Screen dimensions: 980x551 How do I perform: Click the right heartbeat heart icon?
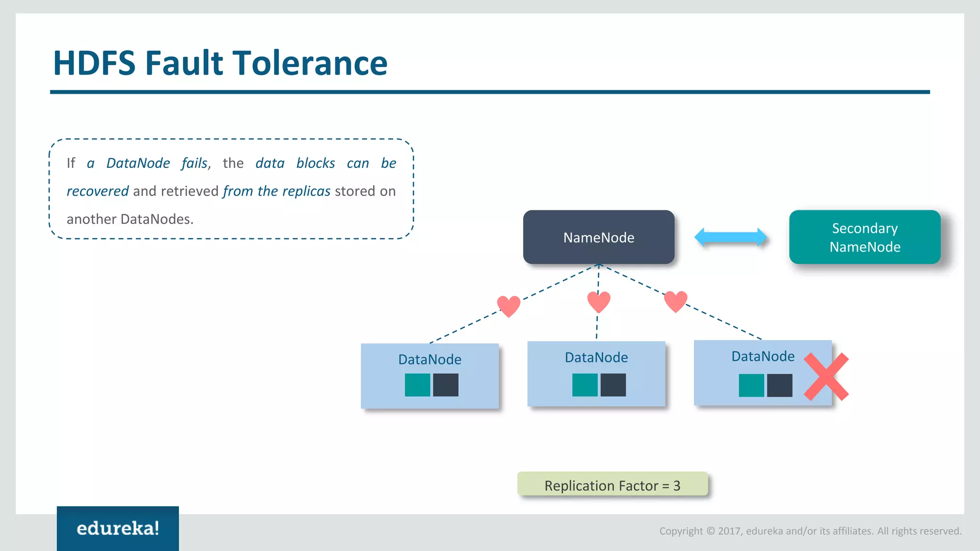pyautogui.click(x=676, y=301)
